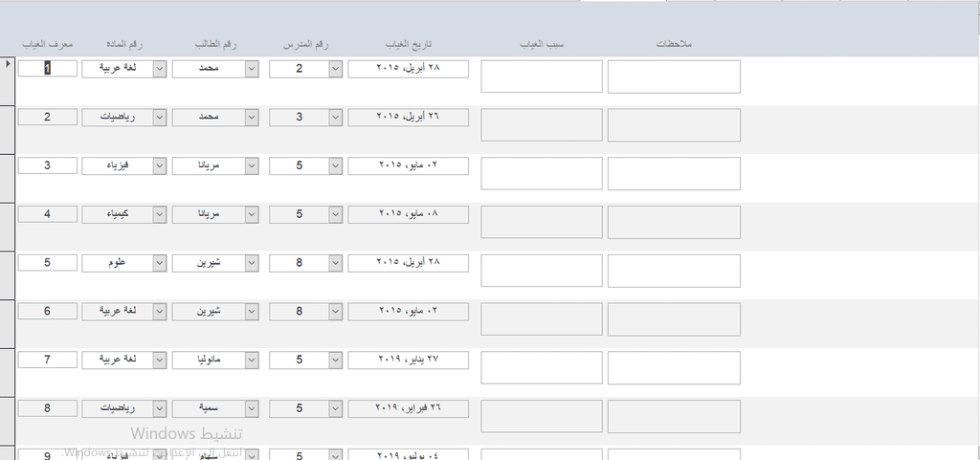980x460 pixels.
Task: Click the absence ID field containing 1
Action: coord(47,68)
